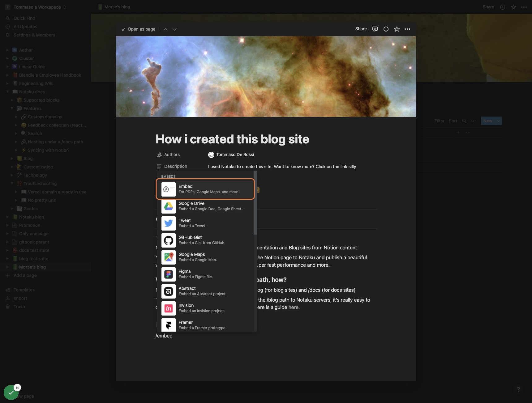Select the Abstract embed icon

click(169, 291)
